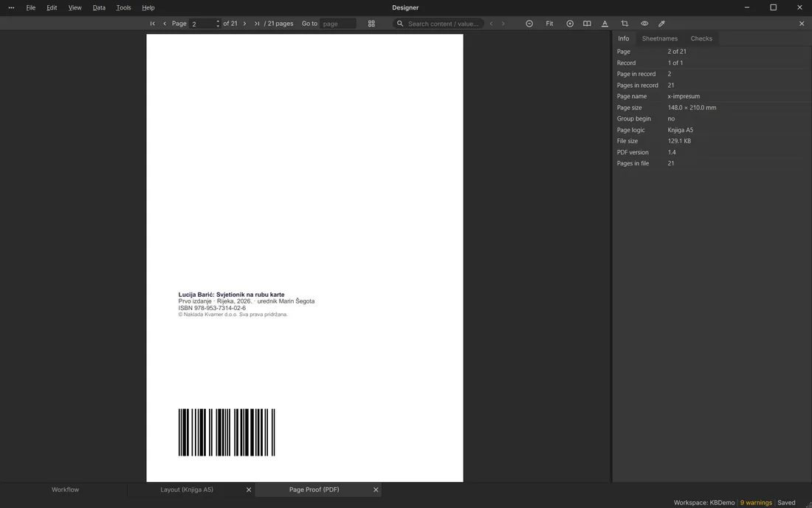Toggle the eye visibility icon in the toolbar
Viewport: 812px width, 508px height.
coord(644,24)
